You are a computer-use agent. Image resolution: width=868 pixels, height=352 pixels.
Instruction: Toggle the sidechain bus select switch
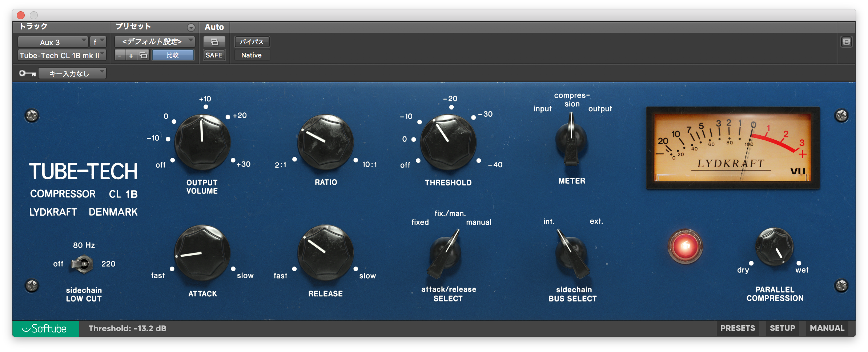point(572,253)
